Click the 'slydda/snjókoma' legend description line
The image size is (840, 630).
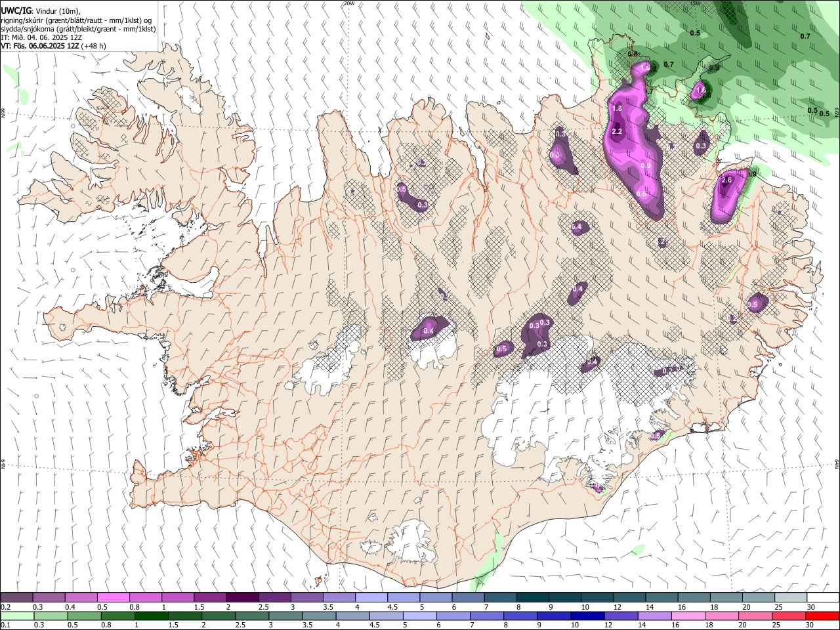coord(78,29)
